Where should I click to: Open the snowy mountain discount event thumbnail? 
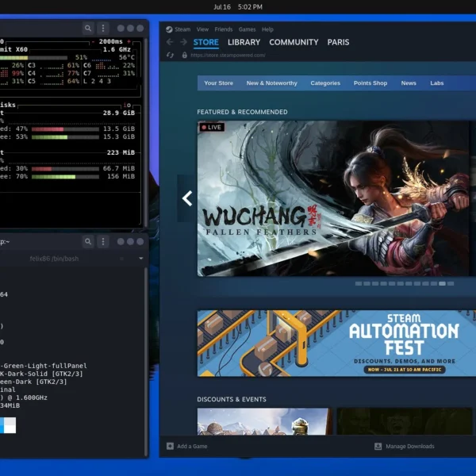pyautogui.click(x=264, y=421)
